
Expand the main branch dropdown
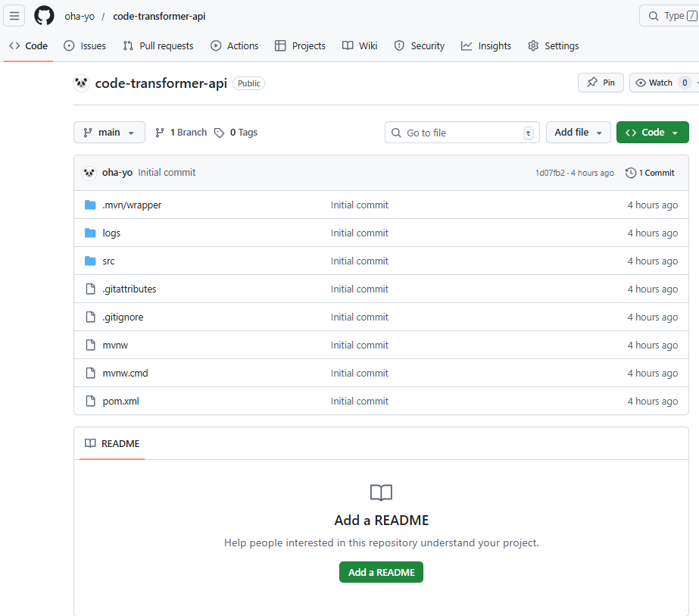109,133
